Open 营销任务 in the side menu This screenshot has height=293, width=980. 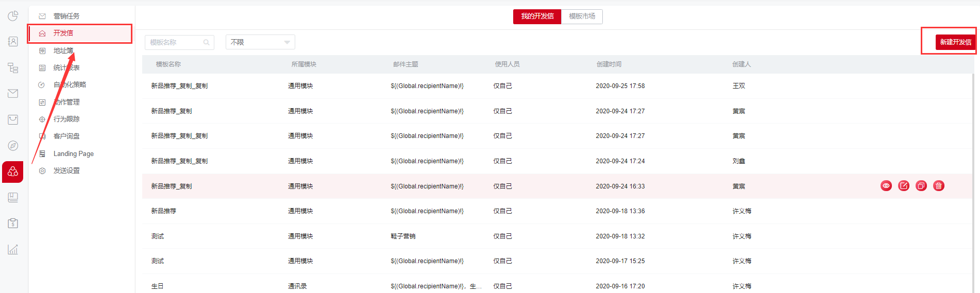pos(66,16)
